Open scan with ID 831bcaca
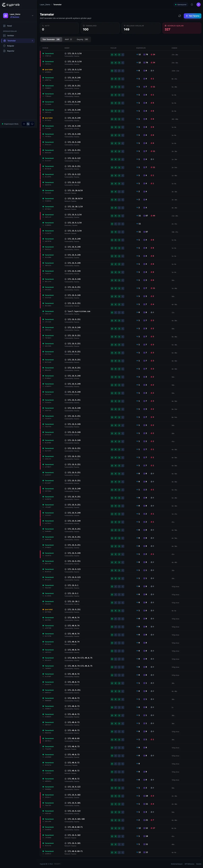Screen dimensions: 203x868 click(x=120, y=143)
